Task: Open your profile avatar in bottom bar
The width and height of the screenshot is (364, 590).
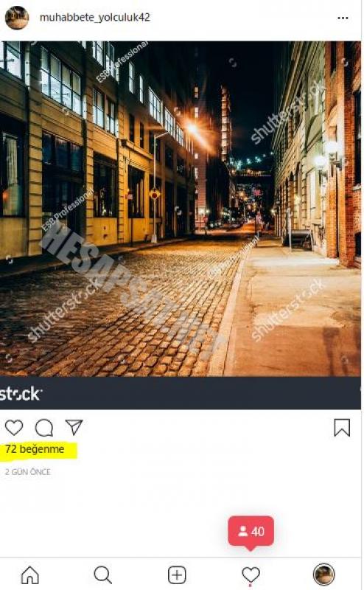Action: (x=323, y=575)
